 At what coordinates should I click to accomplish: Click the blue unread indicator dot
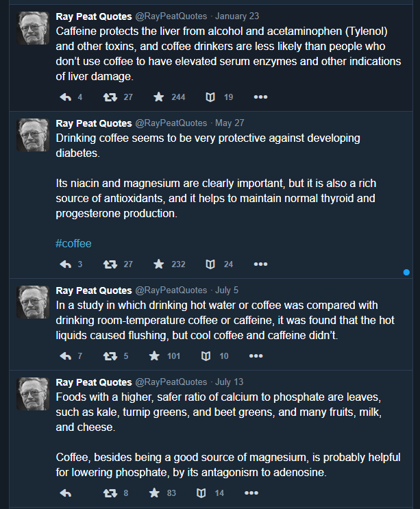406,272
